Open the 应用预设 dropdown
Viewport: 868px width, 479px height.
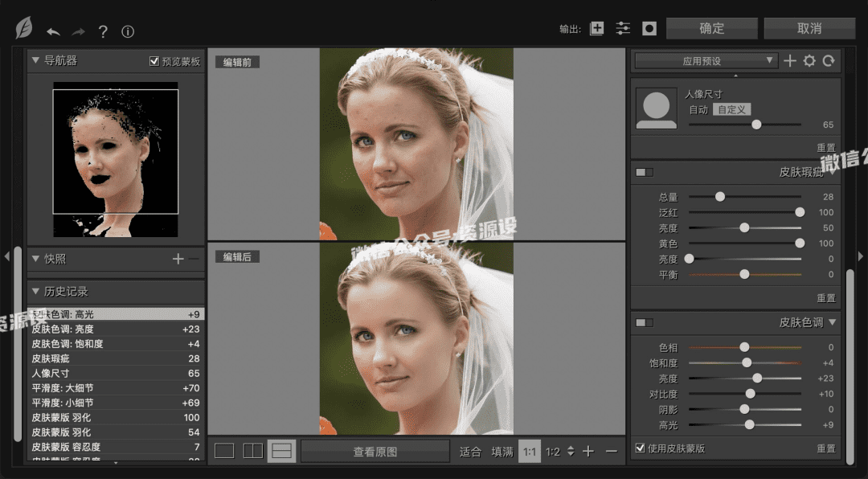(706, 61)
